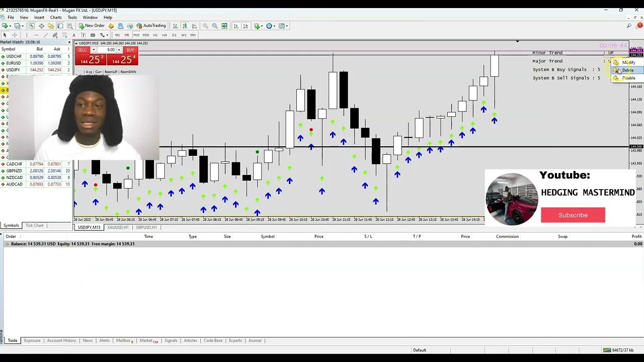644x362 pixels.
Task: Switch timeframe to D1
Action: point(174,35)
